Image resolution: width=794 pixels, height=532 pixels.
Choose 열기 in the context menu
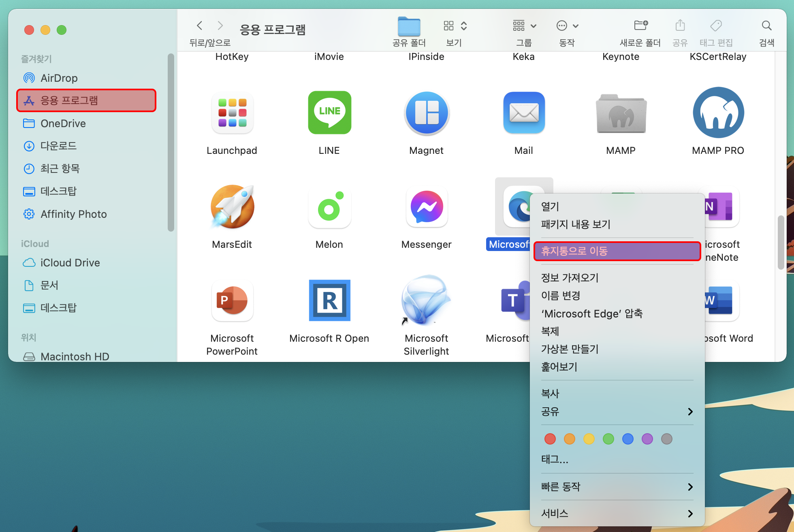point(617,206)
